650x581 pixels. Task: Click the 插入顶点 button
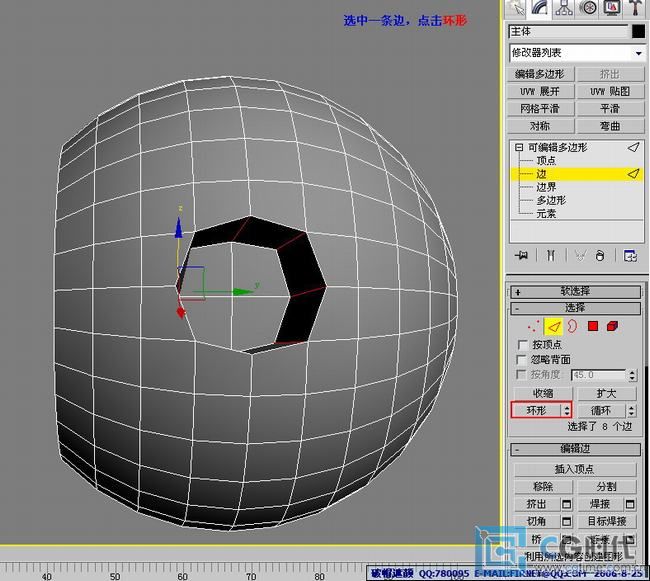pyautogui.click(x=575, y=469)
